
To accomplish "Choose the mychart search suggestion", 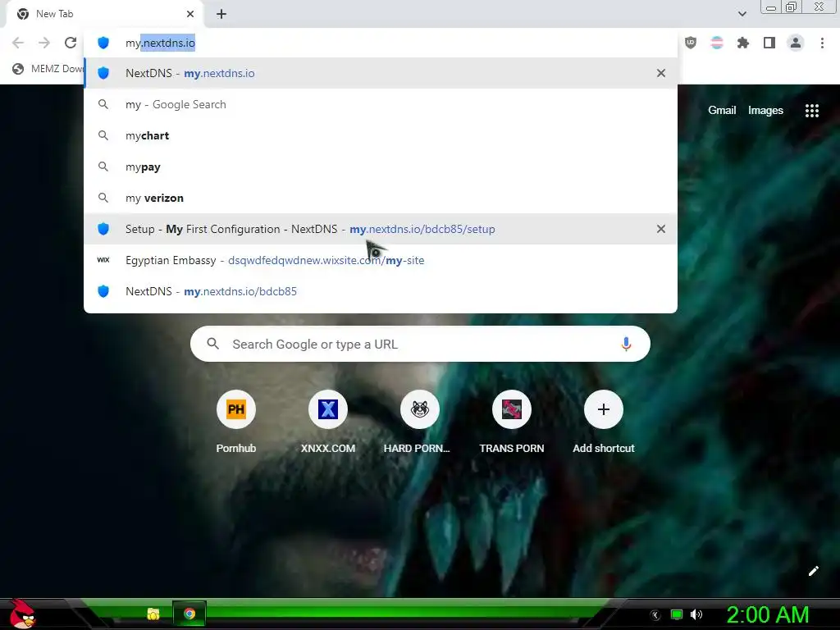I will pyautogui.click(x=381, y=135).
